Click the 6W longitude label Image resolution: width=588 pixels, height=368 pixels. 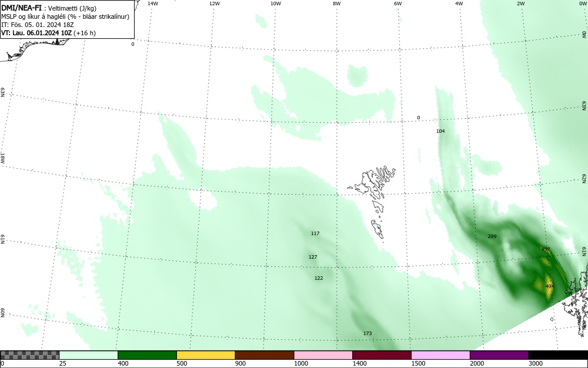point(398,4)
